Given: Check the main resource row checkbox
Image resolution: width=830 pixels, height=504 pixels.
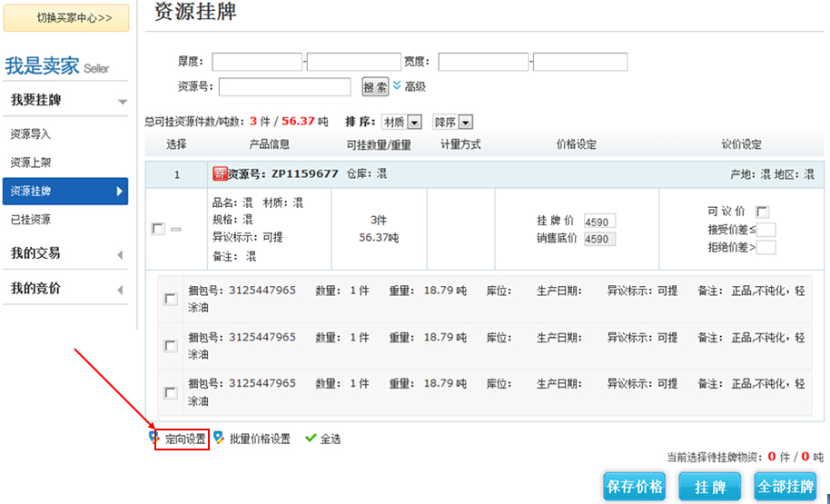Looking at the screenshot, I should pyautogui.click(x=158, y=229).
